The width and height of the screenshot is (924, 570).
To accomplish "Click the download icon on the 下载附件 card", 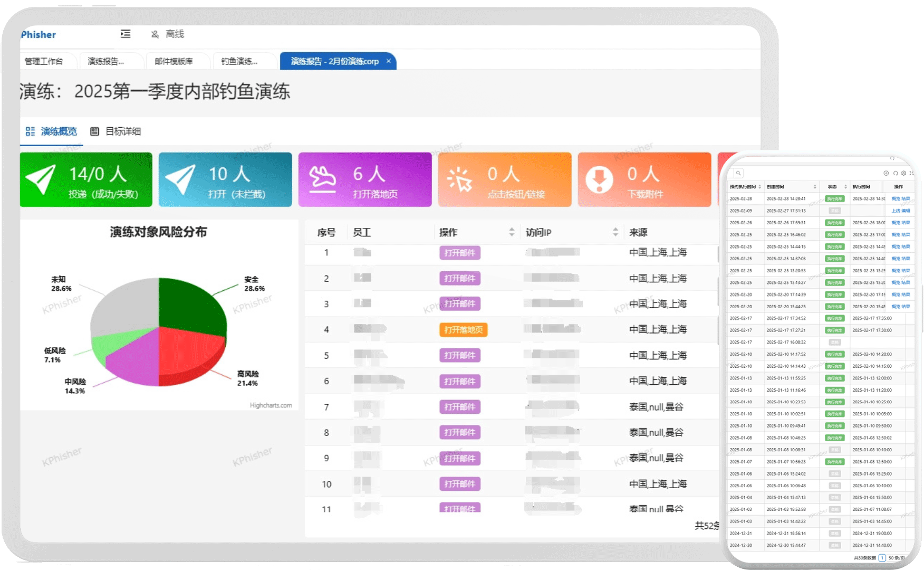I will [x=599, y=180].
